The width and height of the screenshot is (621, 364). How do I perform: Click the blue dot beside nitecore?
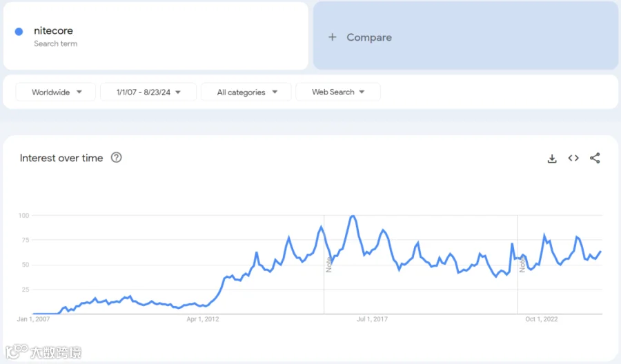19,32
